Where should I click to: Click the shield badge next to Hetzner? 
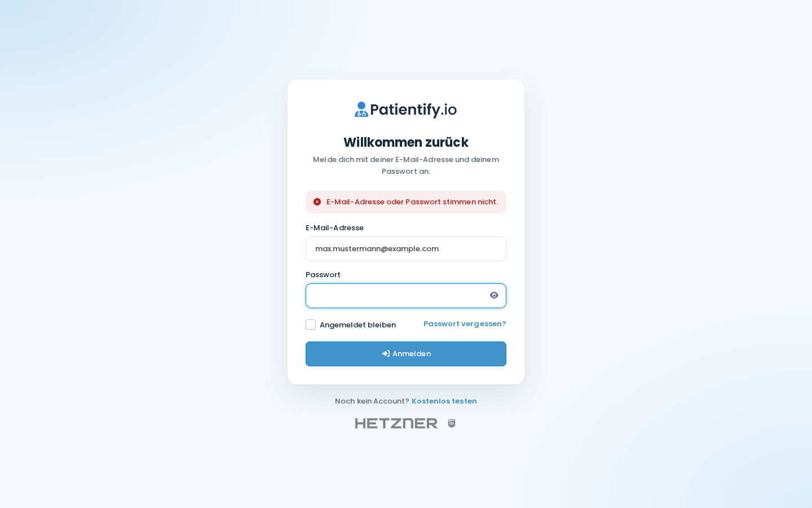click(x=452, y=423)
